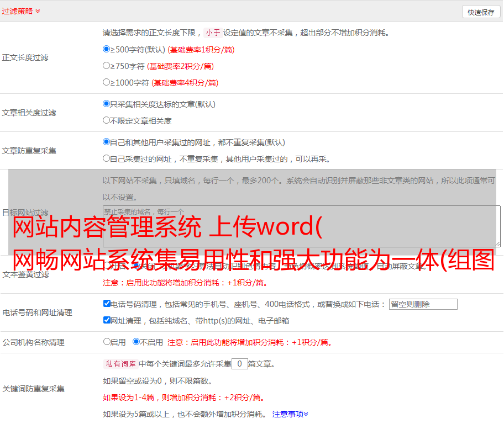Viewport: 504px width, 424px height.
Task: Focus the 禁止采集的域名 text area
Action: pos(302,226)
